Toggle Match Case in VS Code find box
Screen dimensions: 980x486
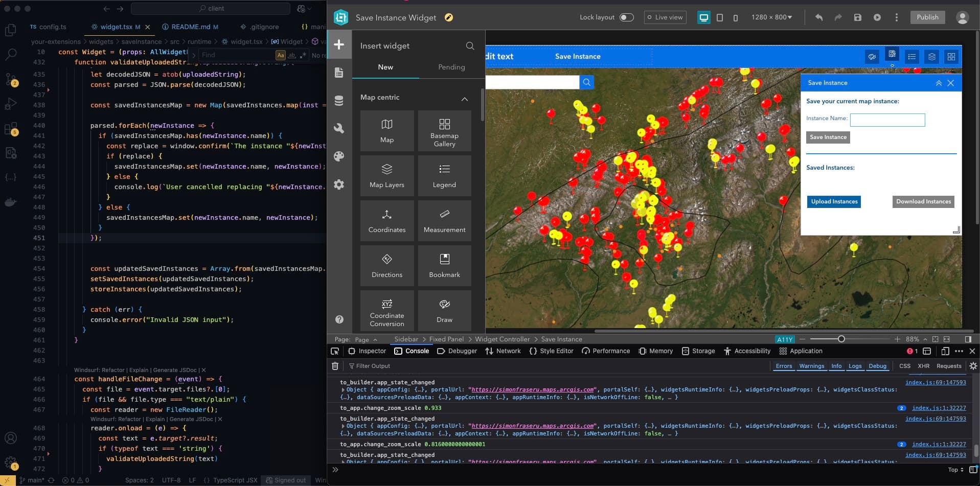pyautogui.click(x=280, y=55)
